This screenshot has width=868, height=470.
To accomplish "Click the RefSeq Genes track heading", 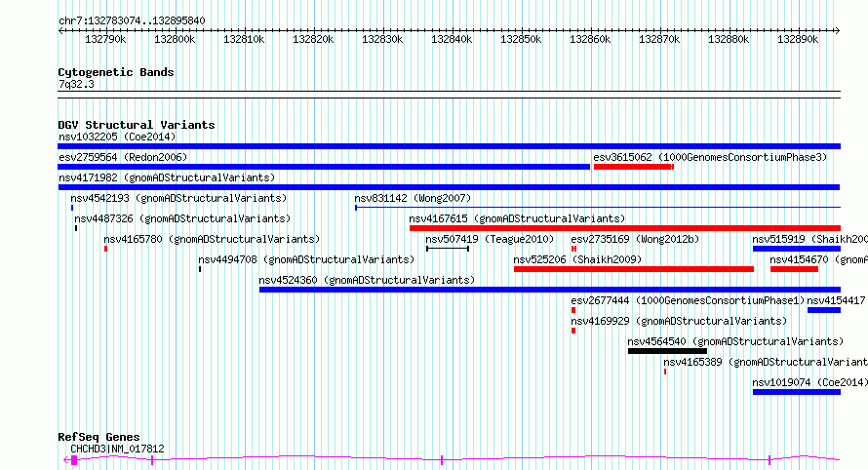I will [99, 437].
